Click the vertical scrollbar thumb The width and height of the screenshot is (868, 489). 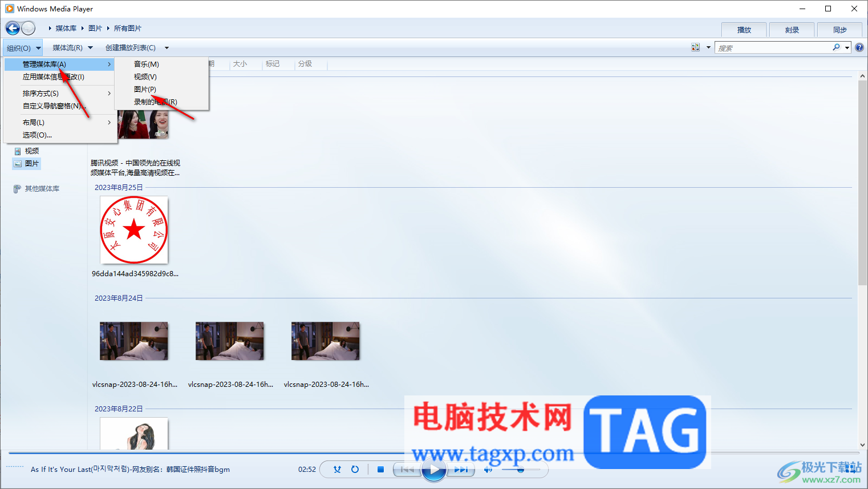click(x=862, y=183)
